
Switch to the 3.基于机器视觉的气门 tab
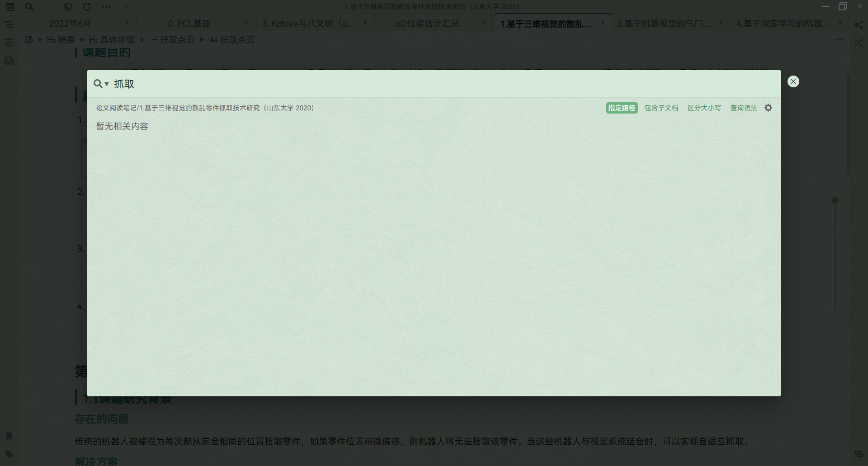pyautogui.click(x=664, y=24)
